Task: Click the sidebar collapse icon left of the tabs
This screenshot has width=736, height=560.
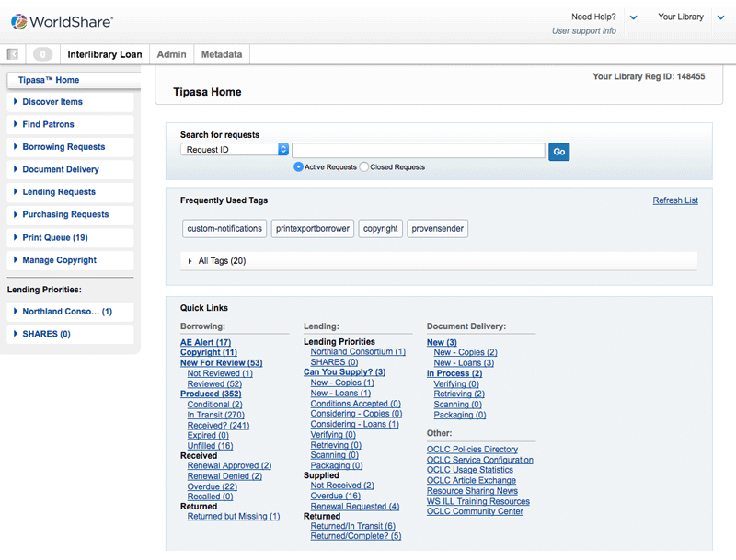Action: point(13,54)
